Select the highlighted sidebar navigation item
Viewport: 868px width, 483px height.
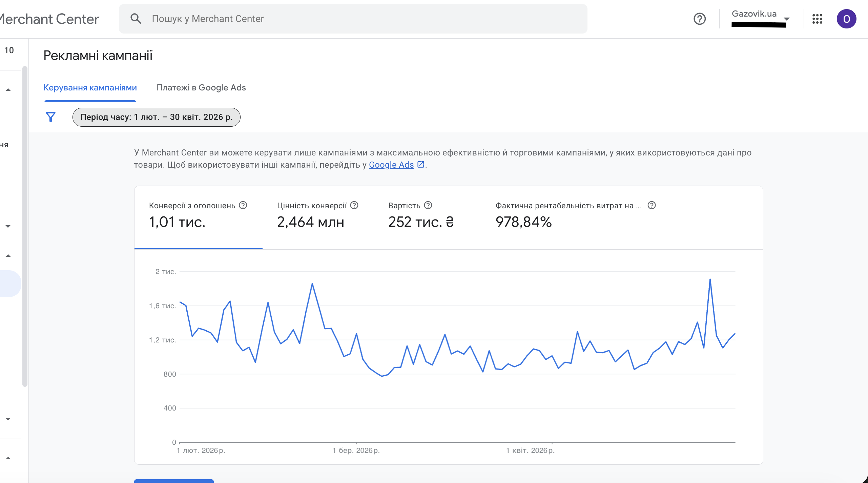(10, 283)
